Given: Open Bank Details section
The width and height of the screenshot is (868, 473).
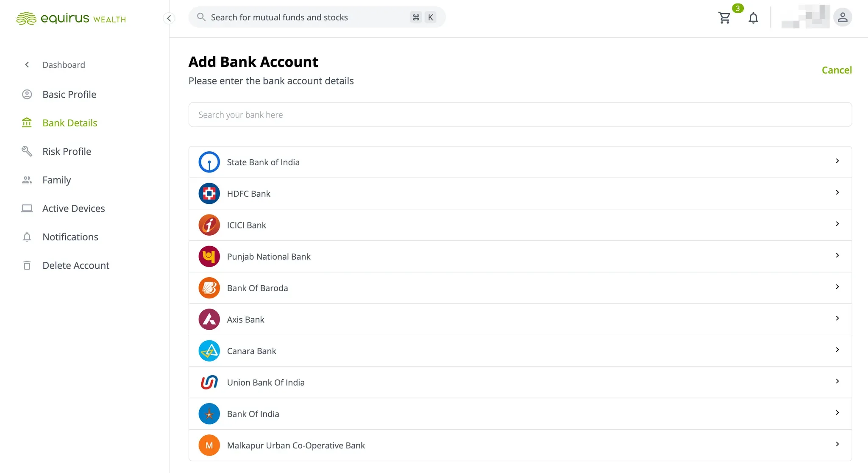Looking at the screenshot, I should tap(70, 123).
